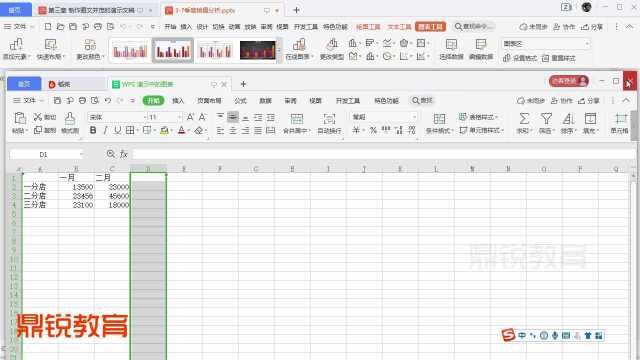
Task: Expand the number format dropdown
Action: click(414, 117)
